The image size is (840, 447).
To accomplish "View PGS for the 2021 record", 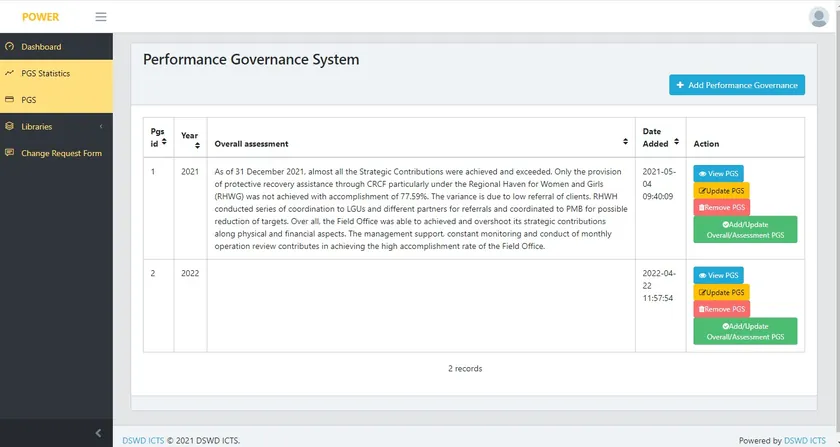I will [x=718, y=174].
